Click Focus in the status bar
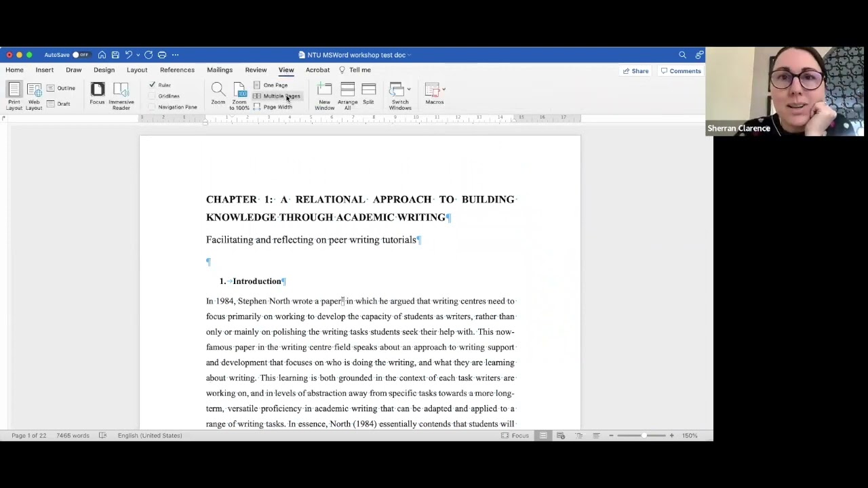The height and width of the screenshot is (488, 868). [x=515, y=436]
